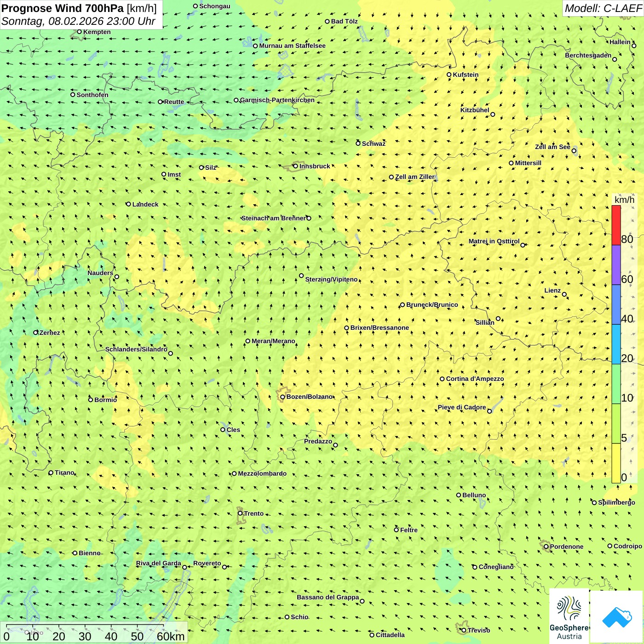Click the Kempten location marker

[x=79, y=32]
